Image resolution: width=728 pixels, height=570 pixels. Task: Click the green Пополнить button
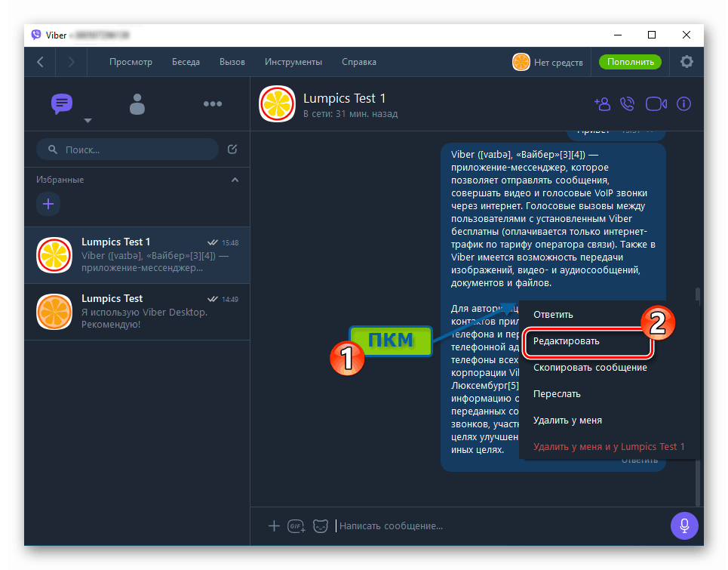point(630,62)
